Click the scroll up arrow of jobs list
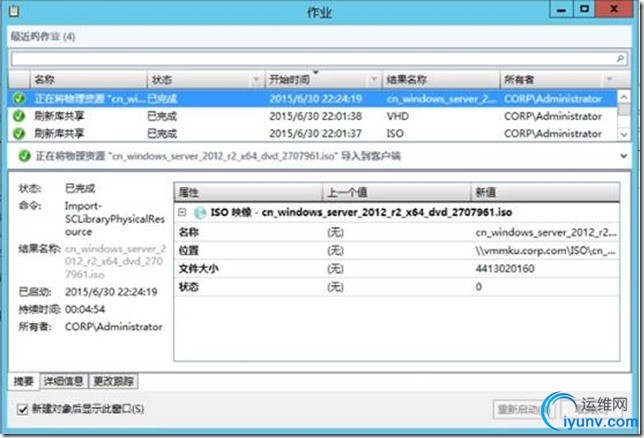The height and width of the screenshot is (438, 644). point(623,97)
